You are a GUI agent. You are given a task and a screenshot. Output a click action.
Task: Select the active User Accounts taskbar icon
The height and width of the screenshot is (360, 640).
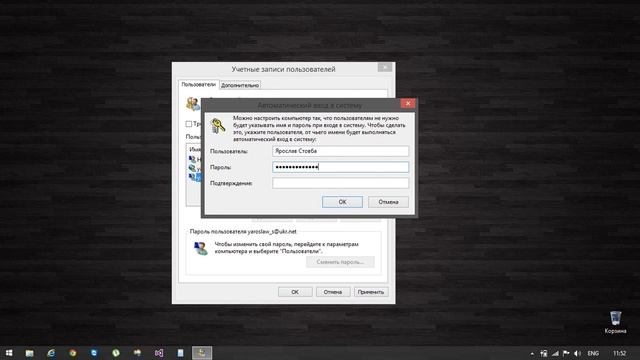(202, 353)
